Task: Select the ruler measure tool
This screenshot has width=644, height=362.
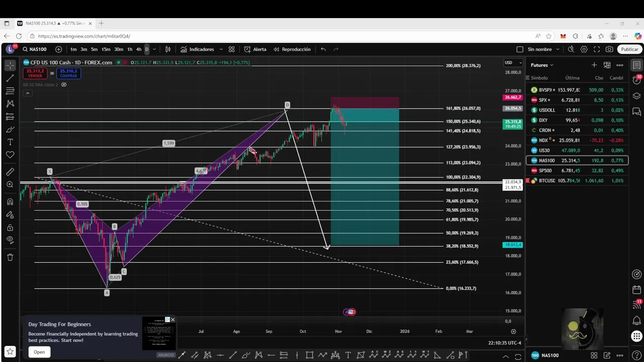Action: click(10, 172)
